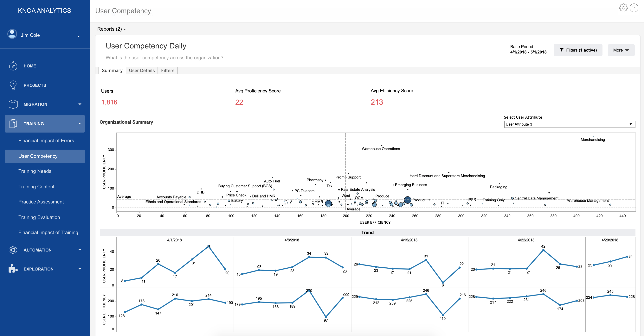Open settings via the gear icon

point(623,8)
